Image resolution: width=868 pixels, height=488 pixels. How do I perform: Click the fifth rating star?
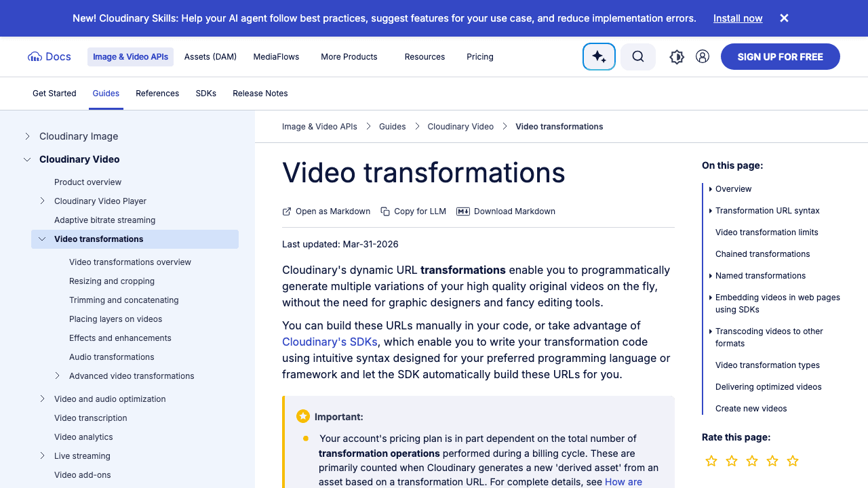pos(792,461)
